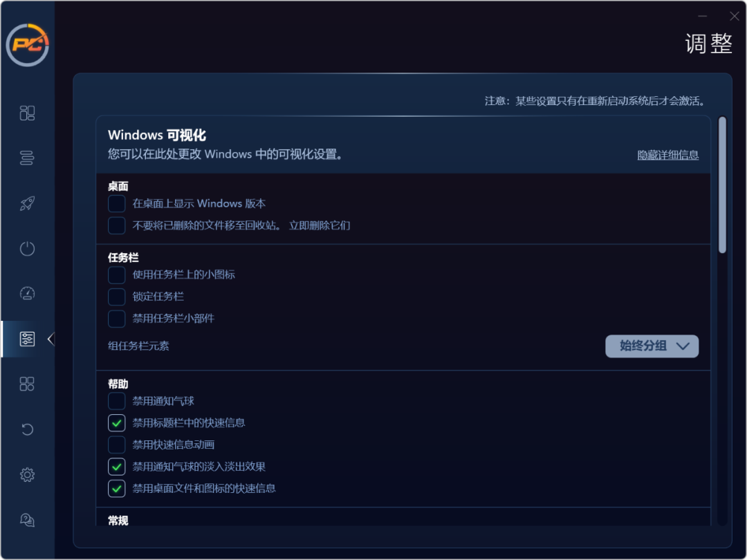Click the 调整 page title
747x560 pixels.
pos(708,44)
